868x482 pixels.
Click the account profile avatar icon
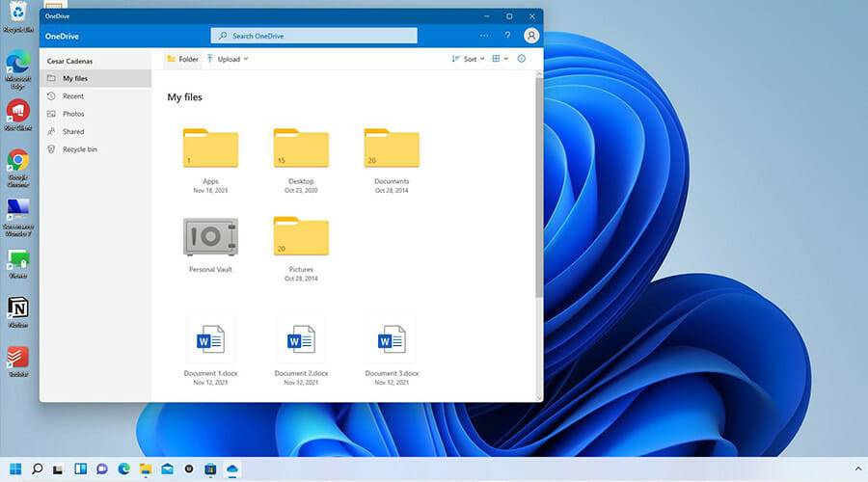point(531,36)
